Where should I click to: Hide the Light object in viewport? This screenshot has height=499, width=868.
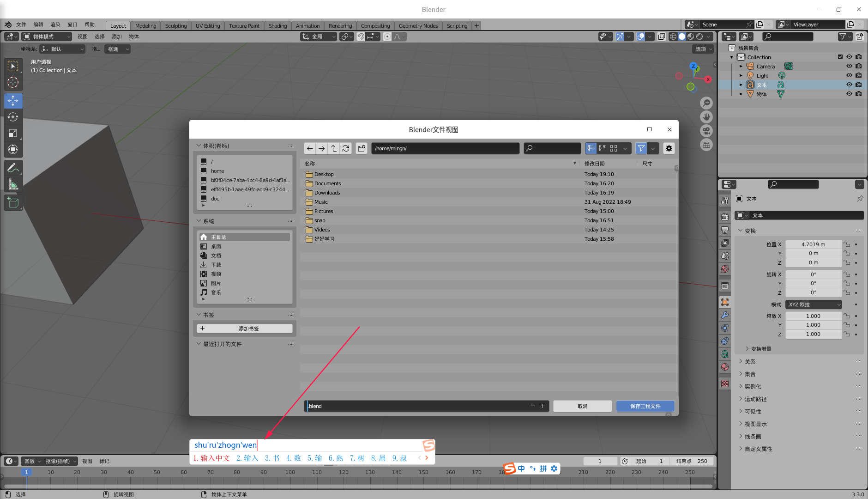(x=849, y=75)
